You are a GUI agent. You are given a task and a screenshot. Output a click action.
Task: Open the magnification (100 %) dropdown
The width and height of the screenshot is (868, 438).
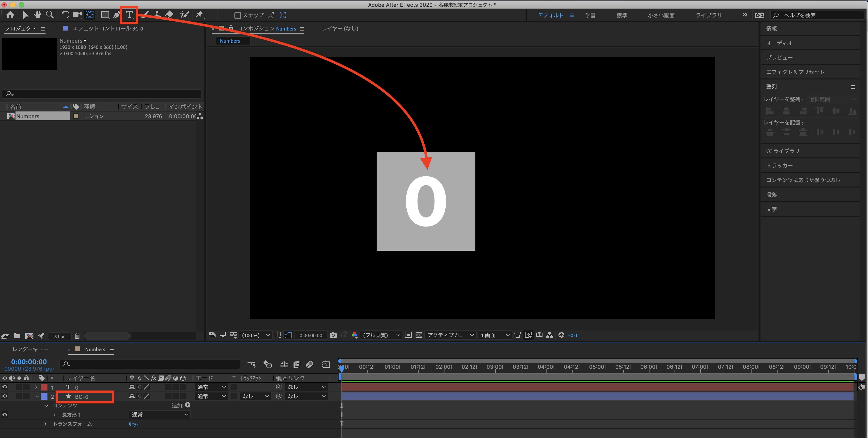256,335
